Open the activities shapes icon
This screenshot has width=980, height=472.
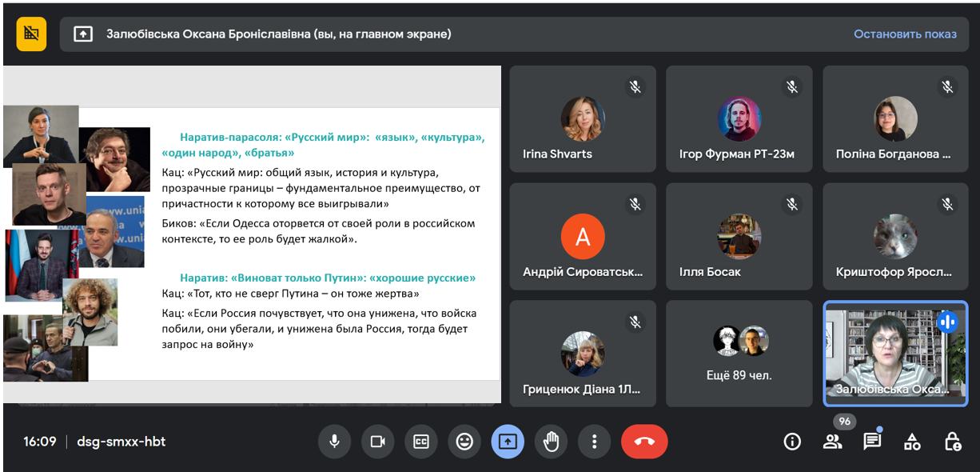coord(912,442)
